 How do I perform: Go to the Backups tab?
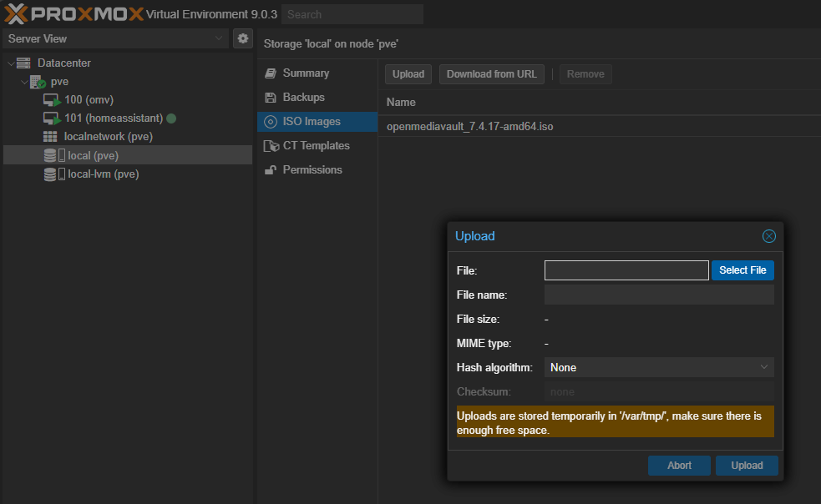(x=303, y=98)
